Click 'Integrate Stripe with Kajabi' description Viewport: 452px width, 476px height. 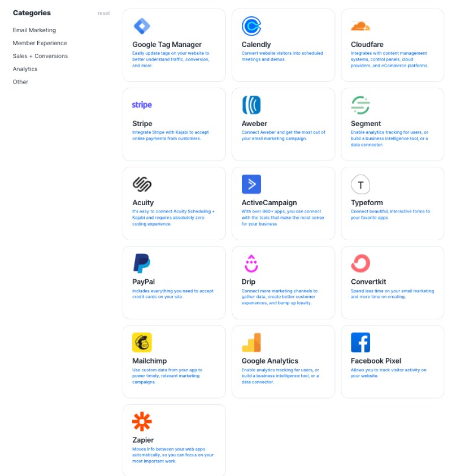(x=171, y=135)
